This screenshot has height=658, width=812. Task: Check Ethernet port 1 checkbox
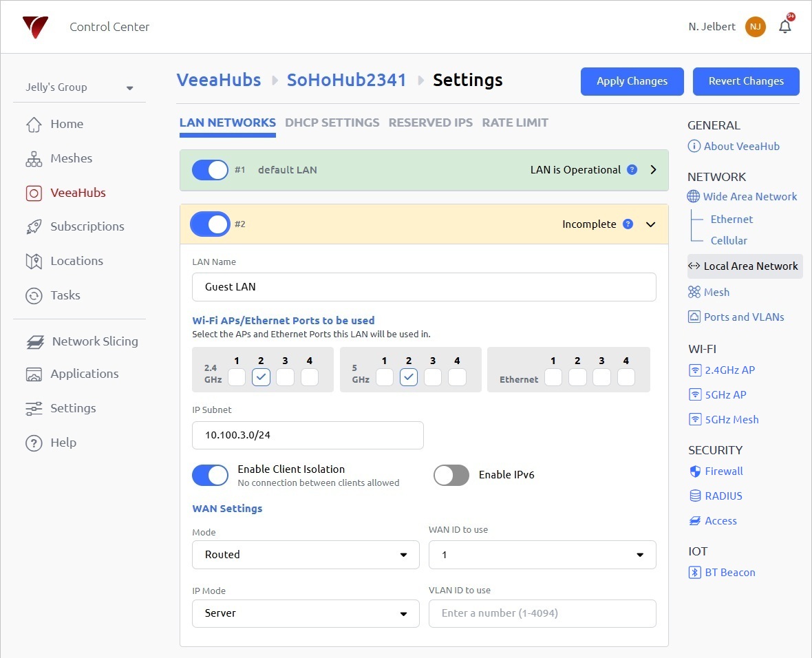point(553,377)
